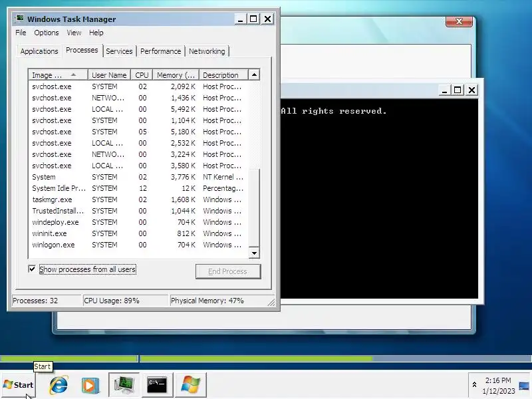The image size is (532, 399).
Task: Select the System Idle Process row
Action: (x=138, y=188)
